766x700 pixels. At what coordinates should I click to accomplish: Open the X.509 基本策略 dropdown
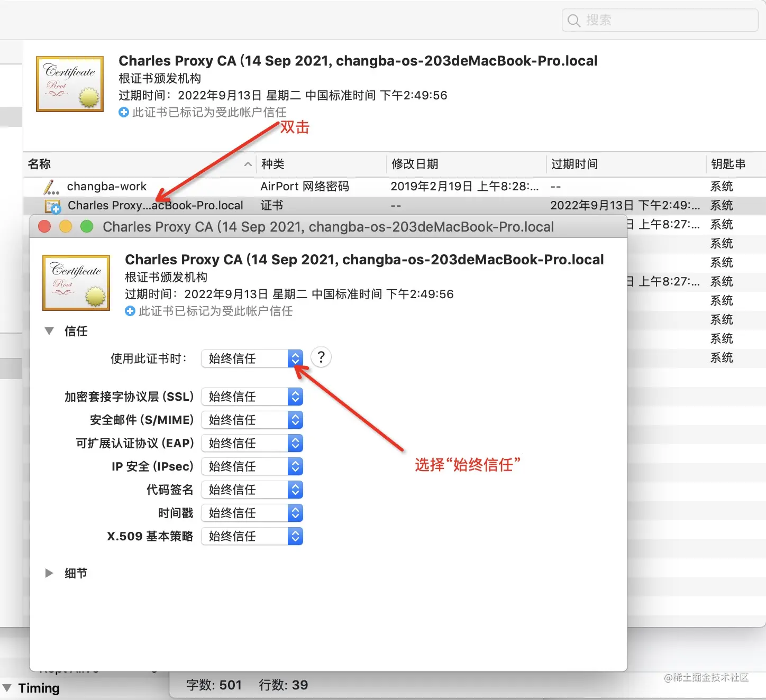click(252, 536)
